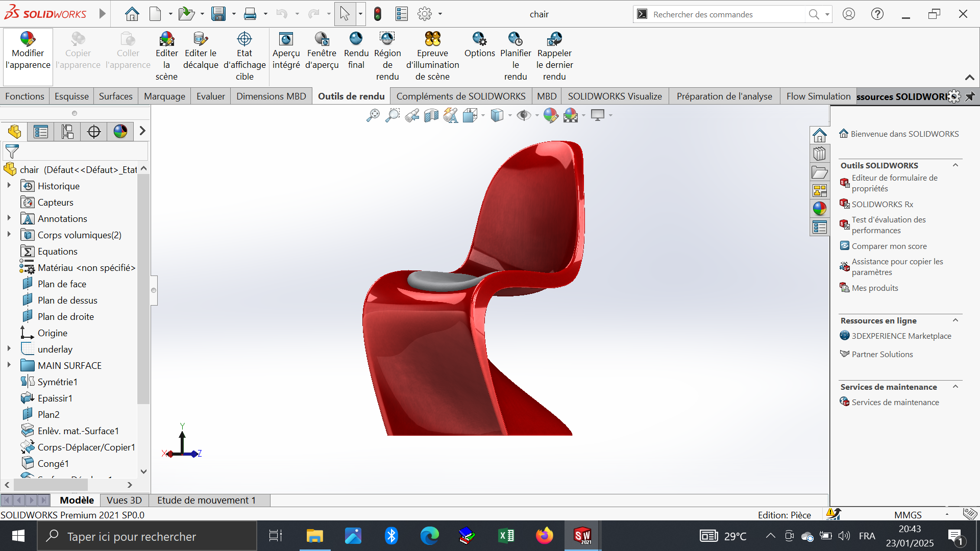This screenshot has width=980, height=551.
Task: Click the Aperçu intégré preview icon
Action: coord(286,39)
